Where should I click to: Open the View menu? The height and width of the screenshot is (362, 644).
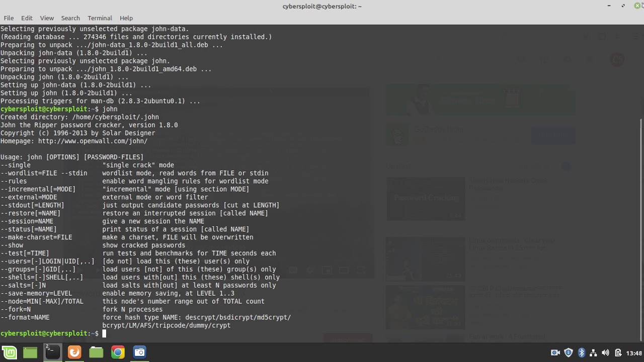click(x=47, y=18)
